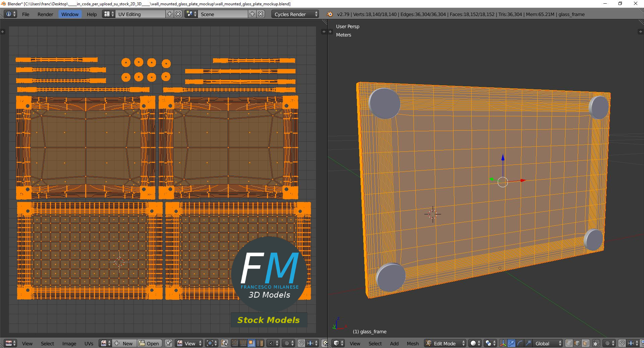Open the UVs menu
644x348 pixels.
click(x=89, y=343)
